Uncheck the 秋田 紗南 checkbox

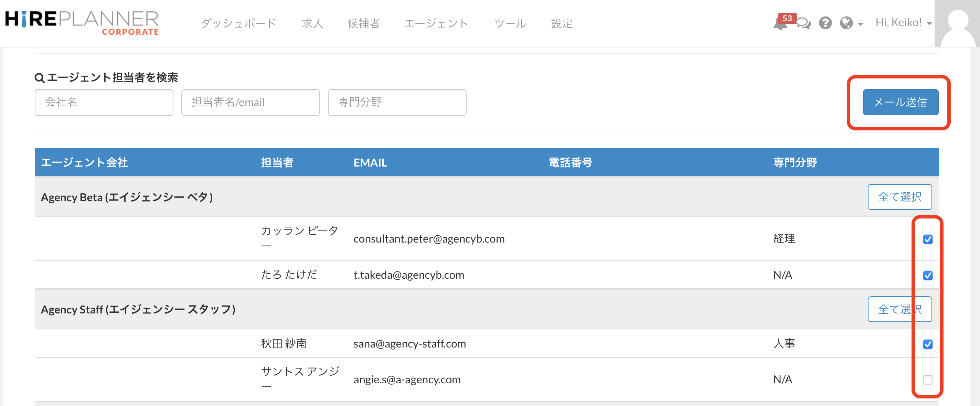pos(927,344)
